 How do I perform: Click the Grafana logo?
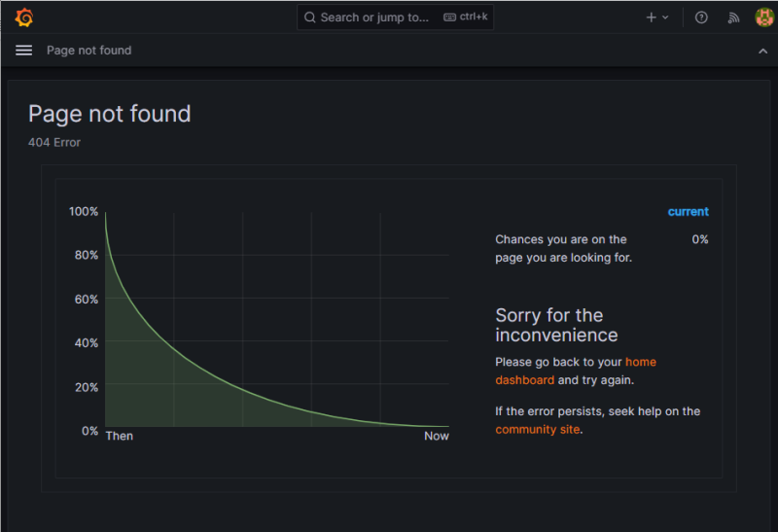click(24, 18)
